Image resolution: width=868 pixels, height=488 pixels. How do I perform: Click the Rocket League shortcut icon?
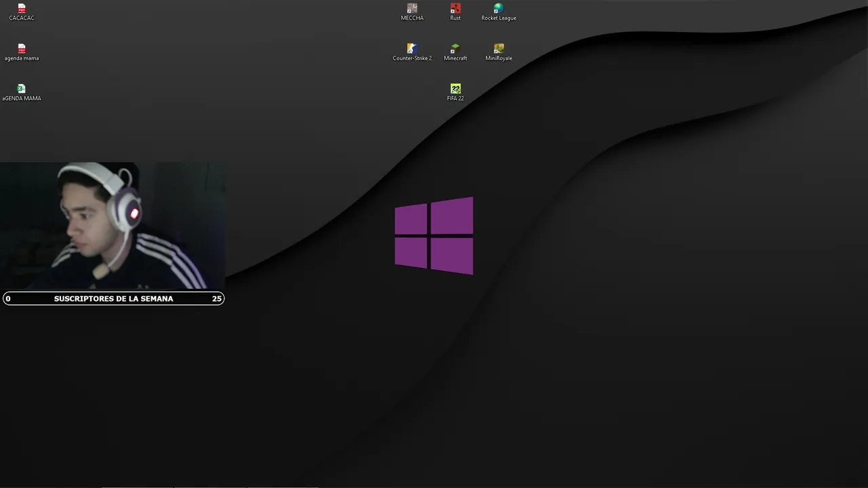pyautogui.click(x=498, y=9)
